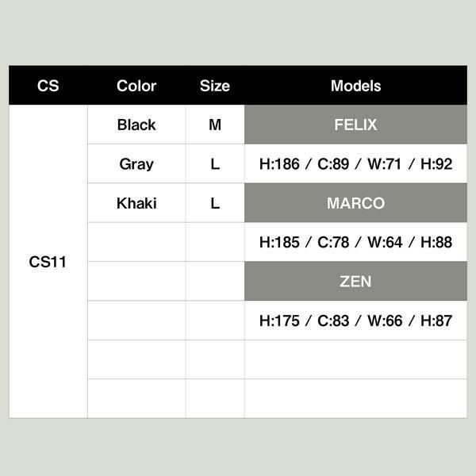Select ZEN's measurements starting with H:175
Screen dimensions: 476x476
click(x=355, y=321)
